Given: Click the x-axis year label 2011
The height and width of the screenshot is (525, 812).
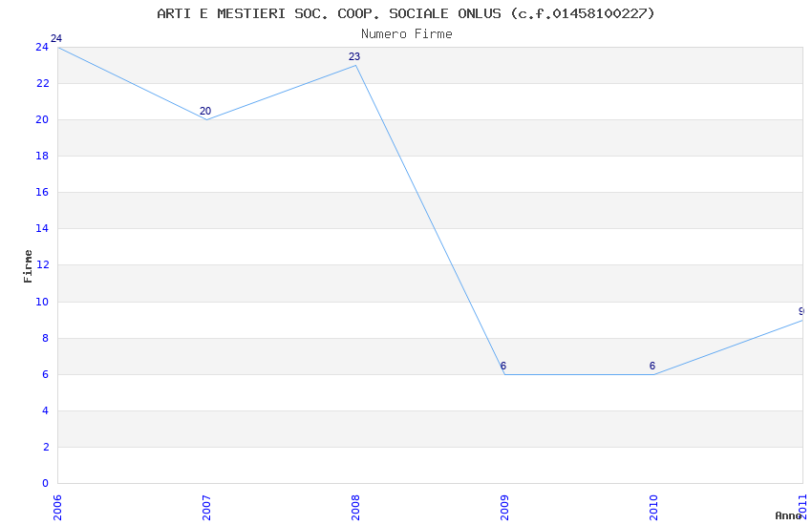Looking at the screenshot, I should coord(802,508).
